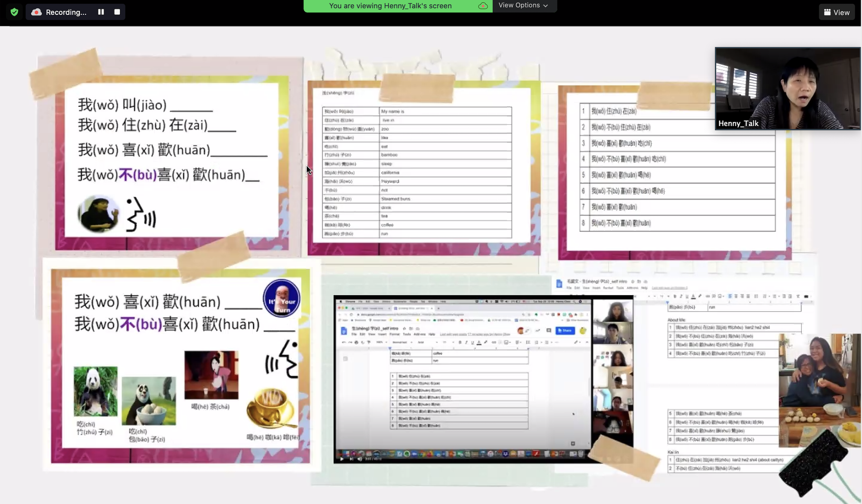Viewport: 862px width, 504px height.
Task: Expand the bulleted list dropdown arrow in the Doc toolbar
Action: tap(779, 296)
